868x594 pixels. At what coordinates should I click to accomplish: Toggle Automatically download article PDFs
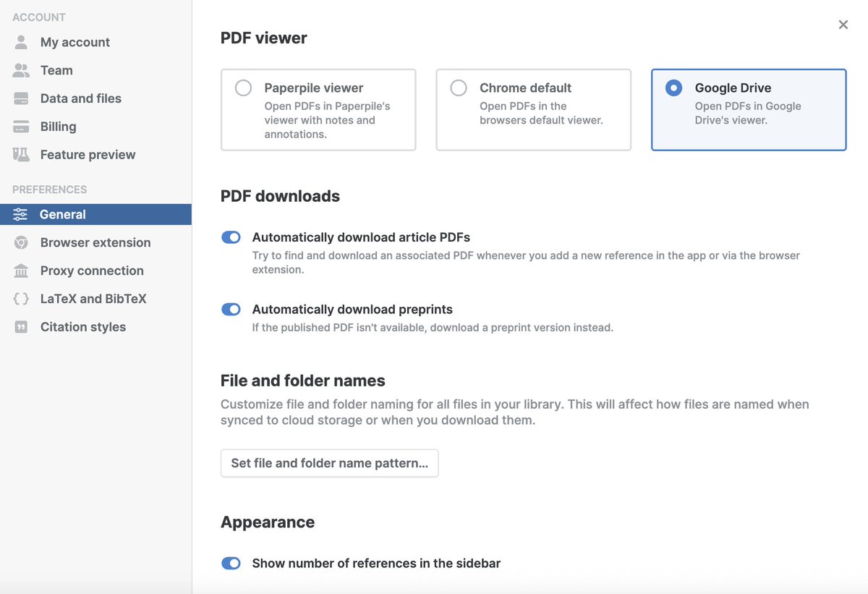(x=231, y=237)
